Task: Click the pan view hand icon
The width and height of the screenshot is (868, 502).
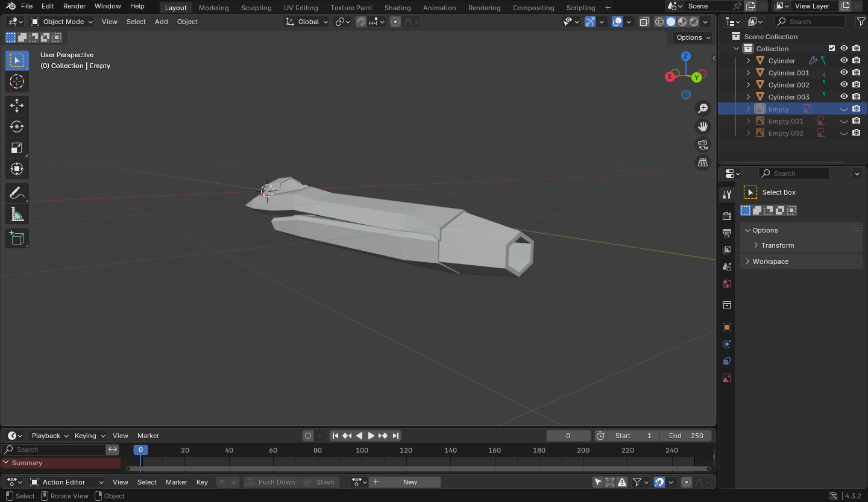Action: tap(703, 127)
